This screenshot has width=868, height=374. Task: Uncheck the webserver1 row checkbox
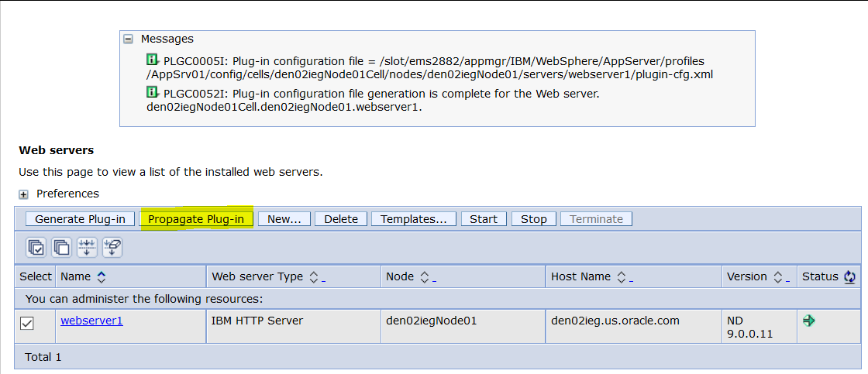point(26,324)
